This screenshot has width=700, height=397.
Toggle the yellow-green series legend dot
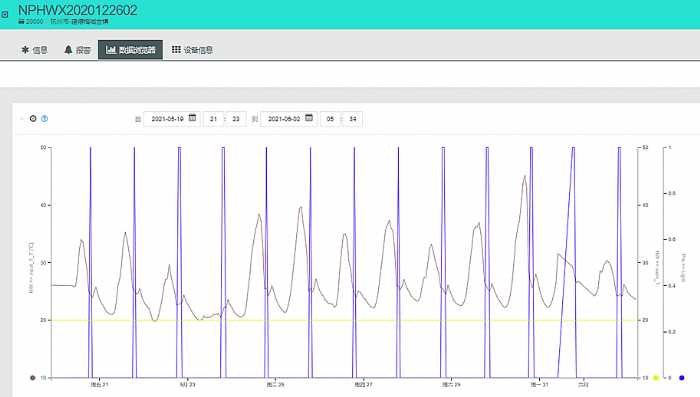(656, 378)
